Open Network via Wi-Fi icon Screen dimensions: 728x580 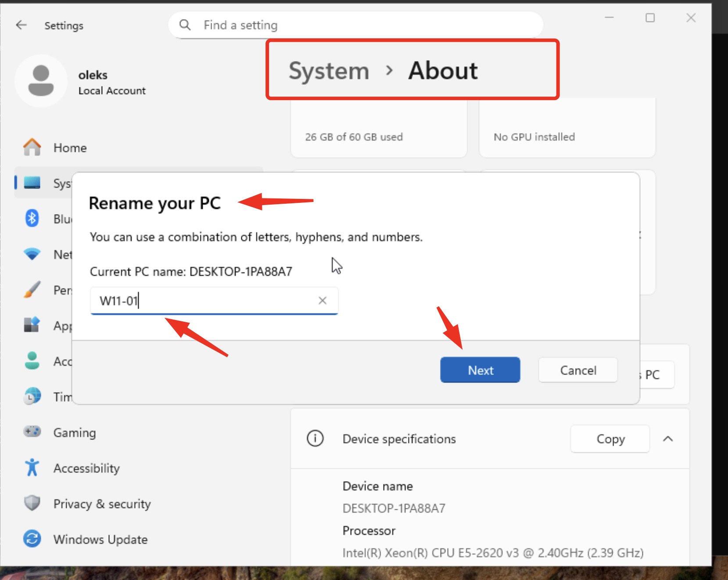32,254
